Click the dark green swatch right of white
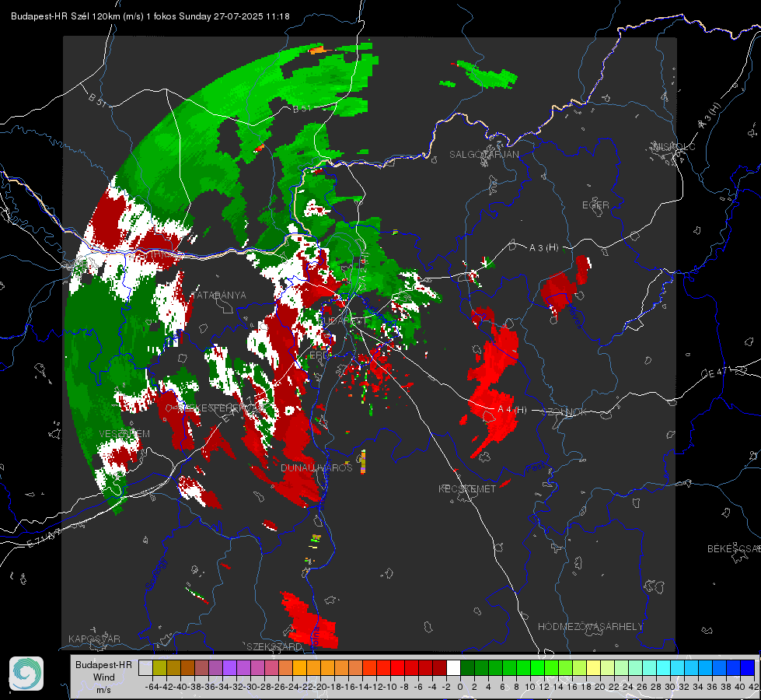The width and height of the screenshot is (761, 700). tap(467, 668)
